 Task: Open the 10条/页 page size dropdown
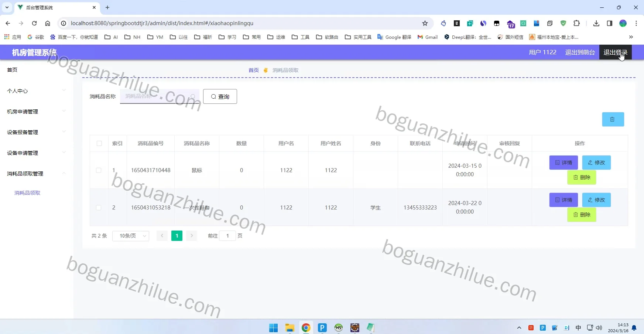[131, 236]
